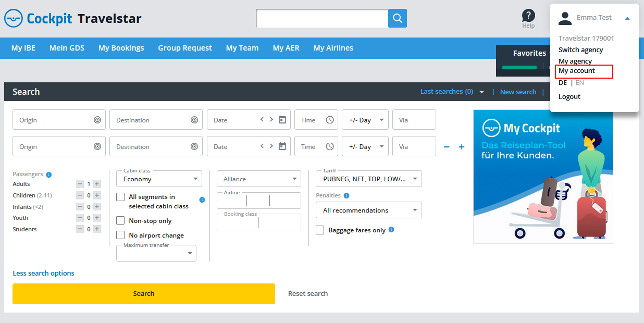The width and height of the screenshot is (644, 323).
Task: Select Switch agency in user menu
Action: [x=581, y=50]
